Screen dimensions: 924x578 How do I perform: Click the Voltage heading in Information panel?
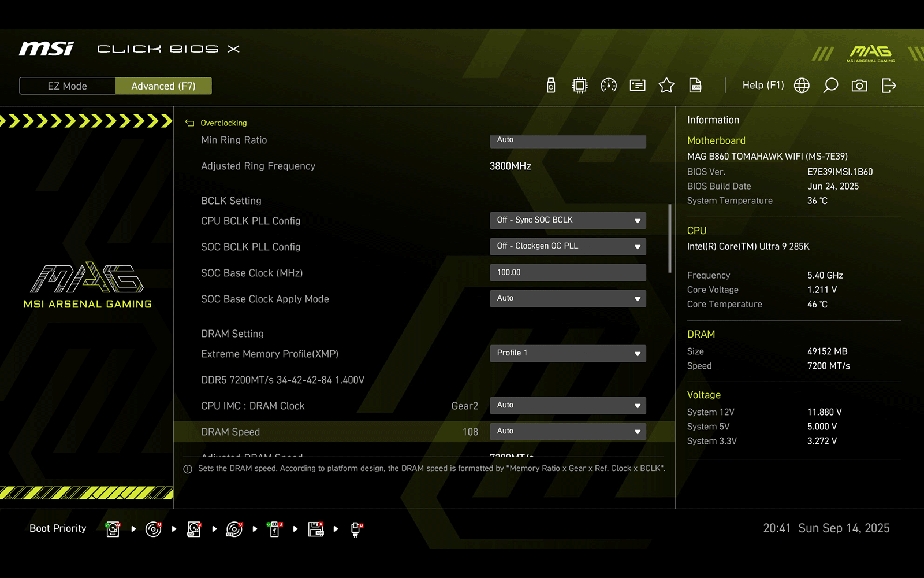pyautogui.click(x=704, y=395)
